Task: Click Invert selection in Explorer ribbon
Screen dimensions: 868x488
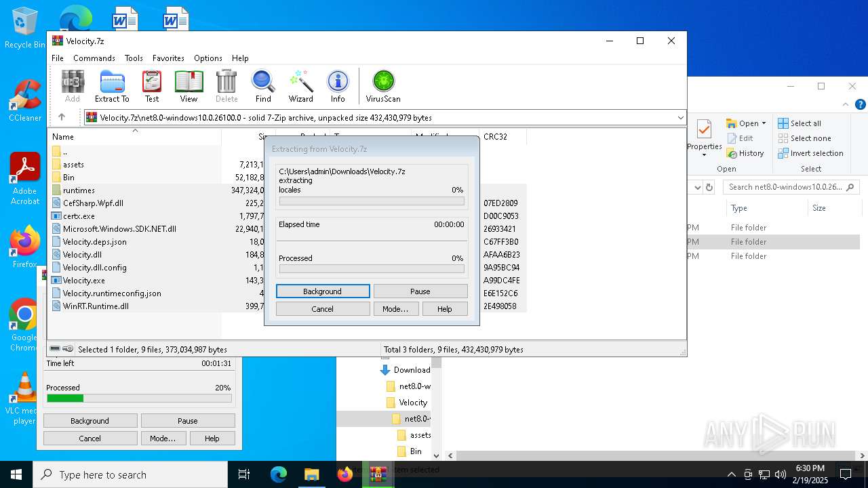Action: [x=810, y=153]
